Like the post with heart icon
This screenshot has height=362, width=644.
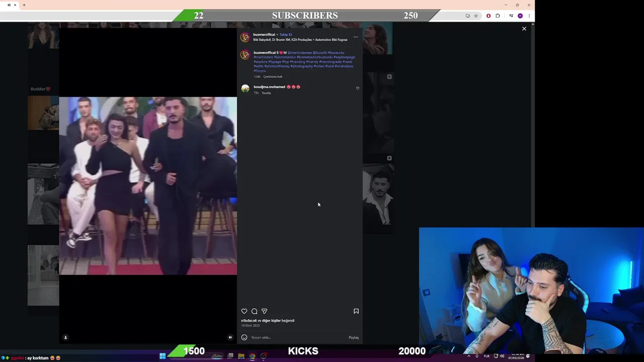pos(245,311)
